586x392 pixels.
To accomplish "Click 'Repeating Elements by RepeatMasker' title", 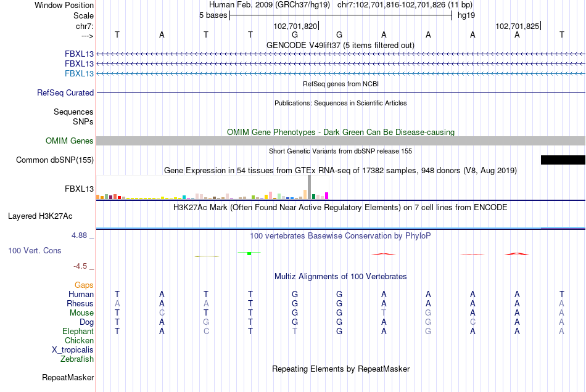I will [x=340, y=369].
